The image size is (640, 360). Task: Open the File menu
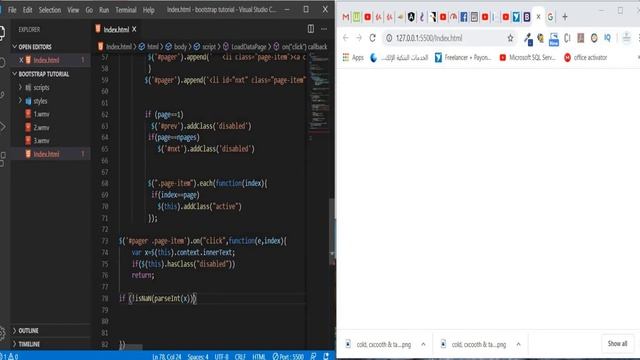12,10
